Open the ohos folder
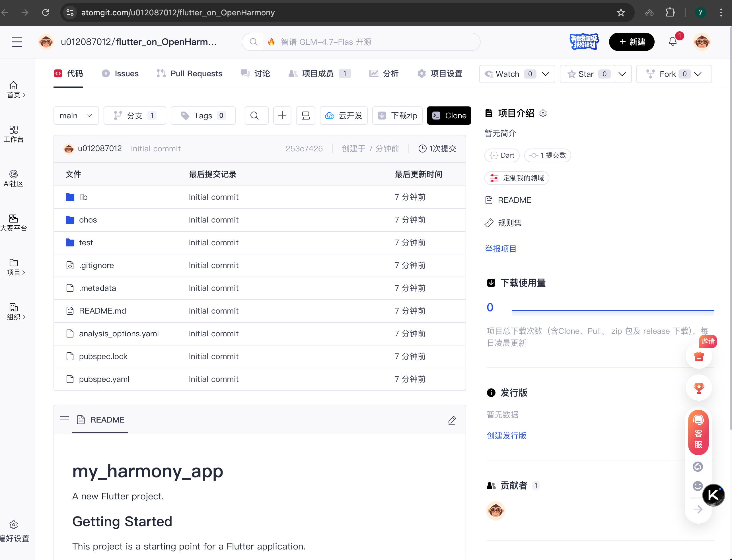The image size is (732, 560). [x=88, y=220]
